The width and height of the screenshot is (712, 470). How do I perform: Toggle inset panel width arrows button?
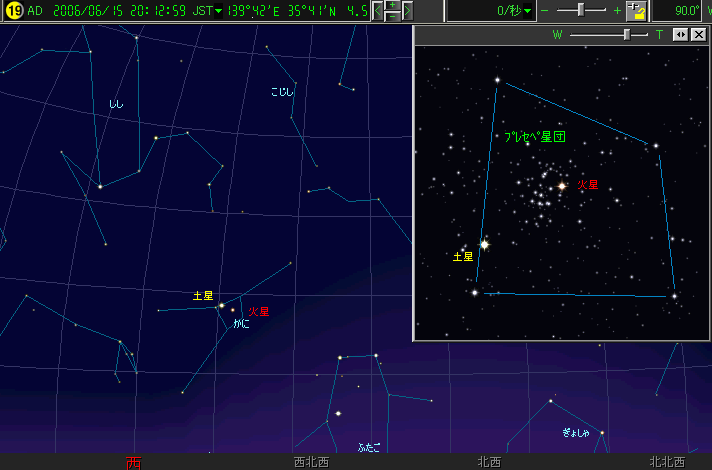[x=680, y=35]
